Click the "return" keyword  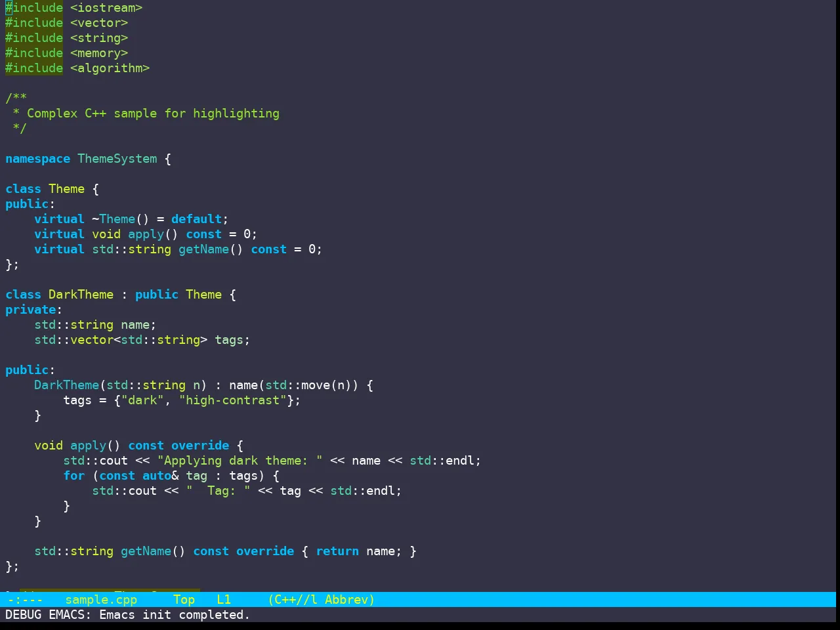click(x=337, y=551)
